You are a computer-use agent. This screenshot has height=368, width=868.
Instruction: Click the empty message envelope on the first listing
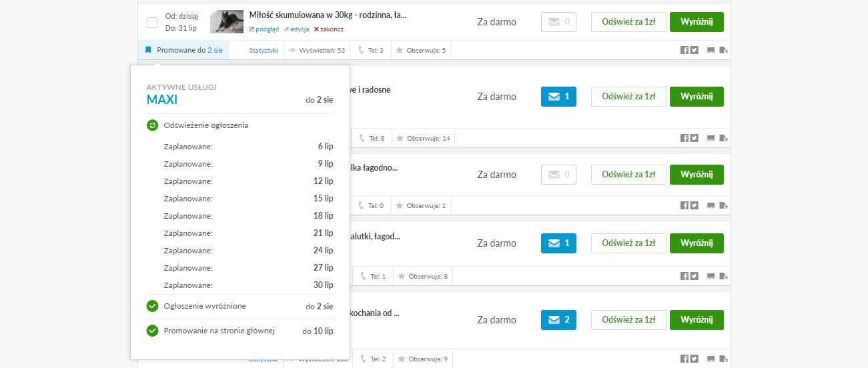click(558, 22)
